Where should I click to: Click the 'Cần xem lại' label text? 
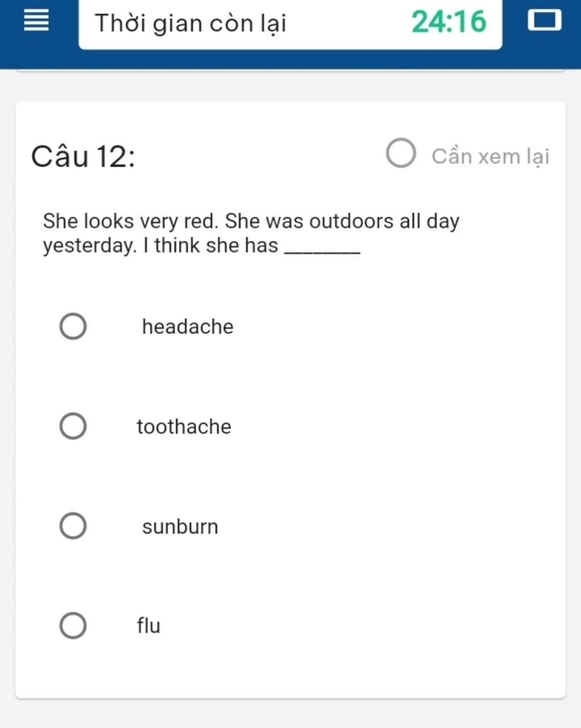coord(490,156)
